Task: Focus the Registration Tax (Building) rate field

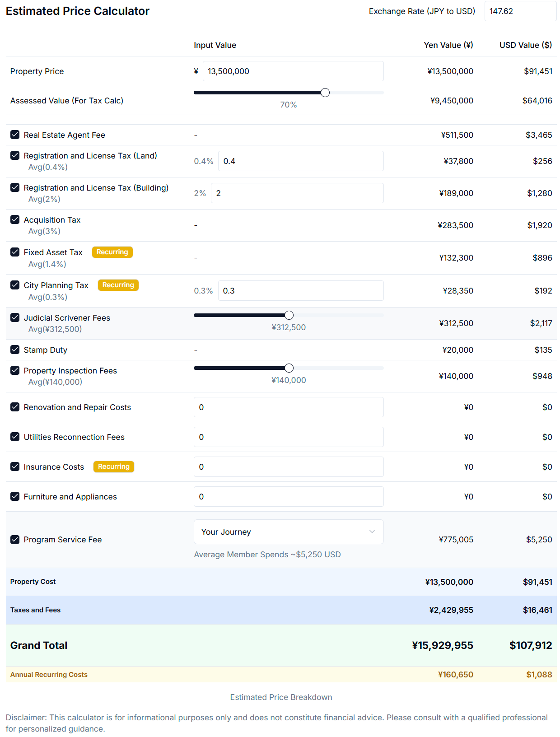Action: click(297, 193)
